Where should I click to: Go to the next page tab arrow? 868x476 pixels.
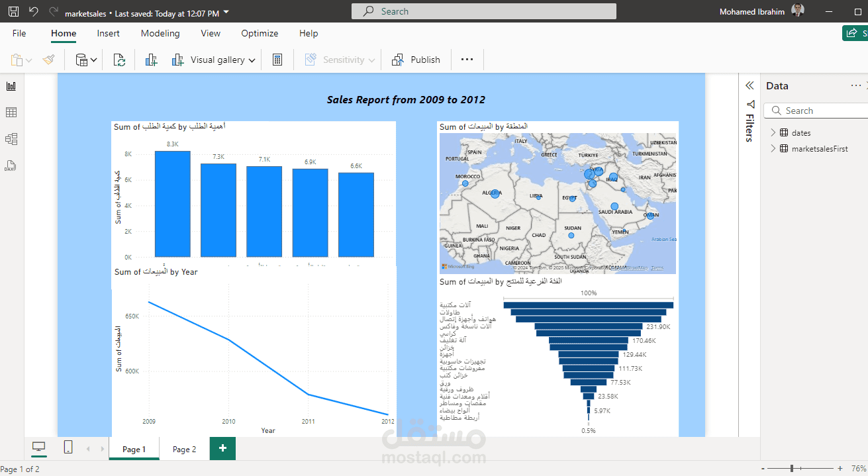click(102, 449)
